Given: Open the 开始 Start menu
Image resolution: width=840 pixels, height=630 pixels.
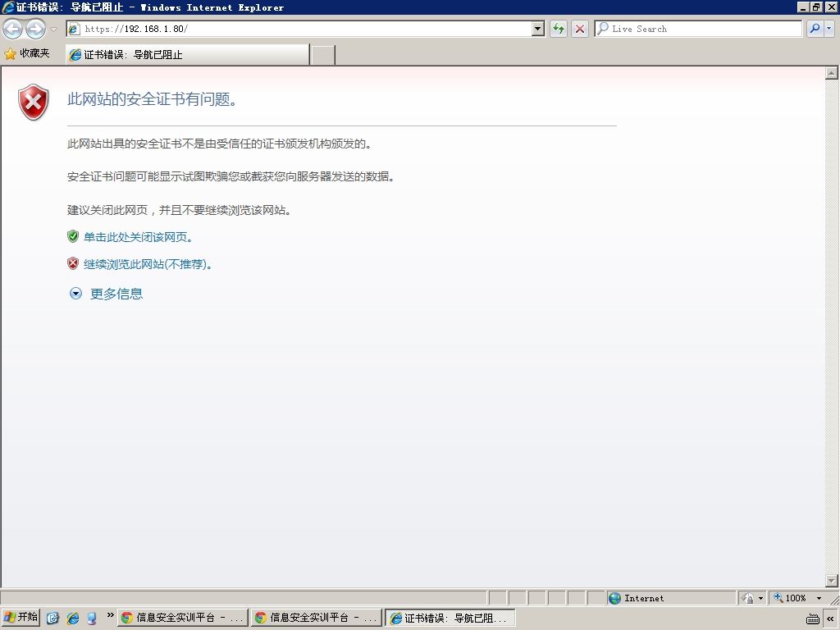Looking at the screenshot, I should (21, 617).
